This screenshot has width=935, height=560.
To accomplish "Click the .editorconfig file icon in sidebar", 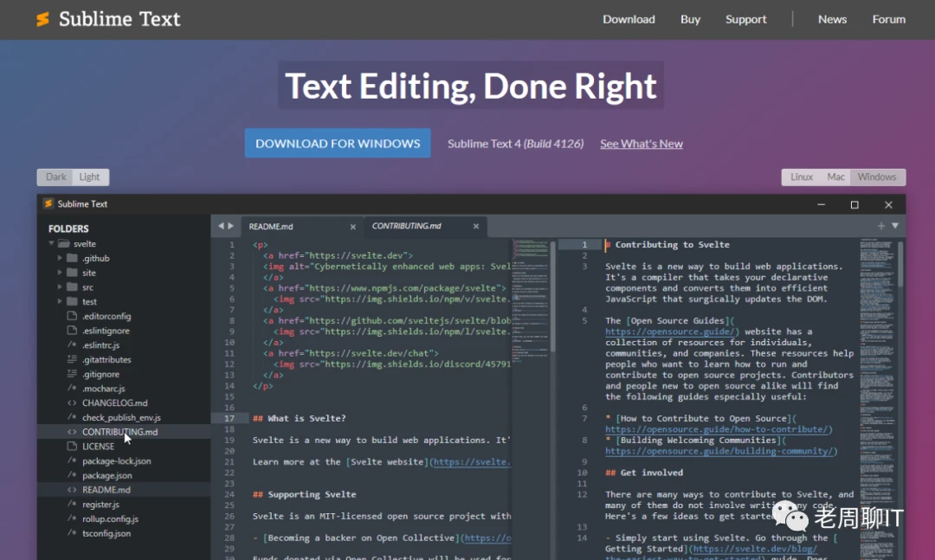I will click(73, 316).
